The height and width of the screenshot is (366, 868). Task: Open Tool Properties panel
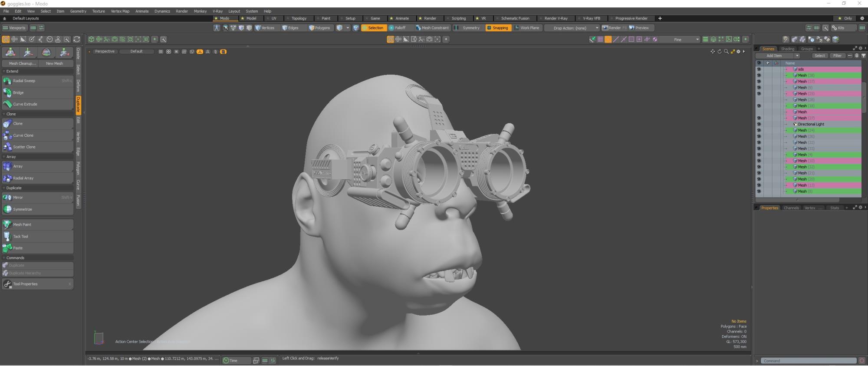(x=37, y=284)
